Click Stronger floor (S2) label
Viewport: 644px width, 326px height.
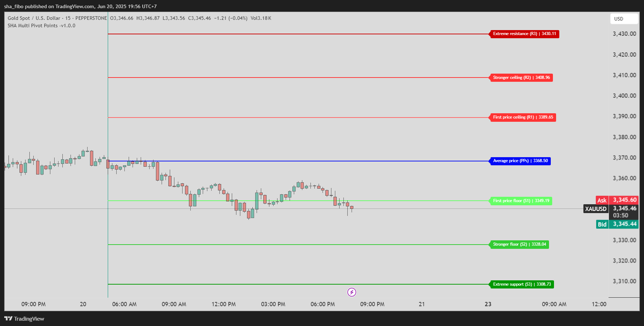[x=519, y=244]
